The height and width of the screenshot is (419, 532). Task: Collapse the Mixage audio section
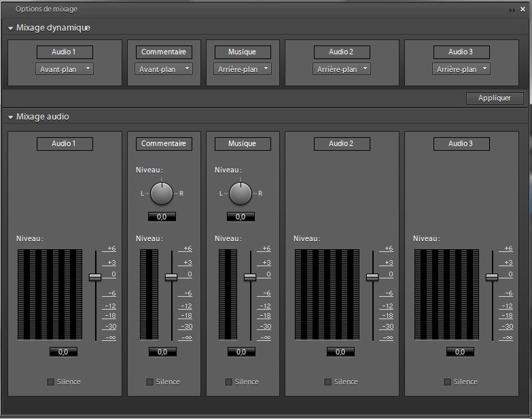pyautogui.click(x=10, y=117)
